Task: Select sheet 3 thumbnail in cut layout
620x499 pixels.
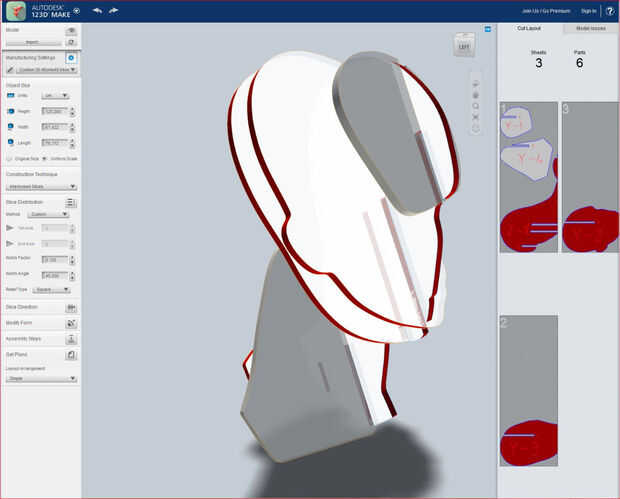Action: [590, 177]
